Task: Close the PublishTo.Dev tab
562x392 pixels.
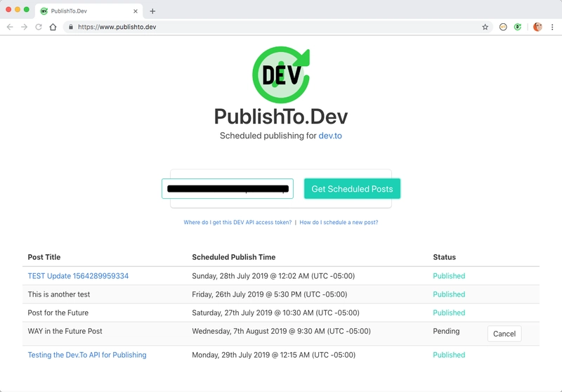Action: click(136, 11)
